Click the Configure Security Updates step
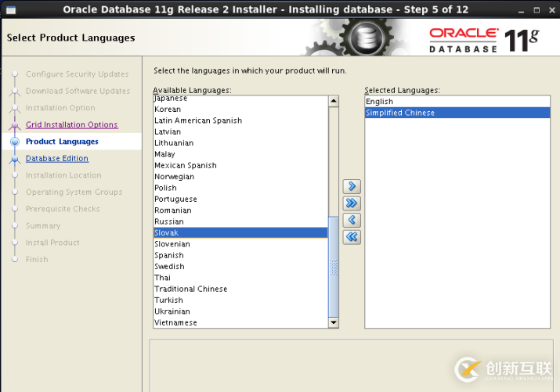The height and width of the screenshot is (392, 560). point(77,74)
